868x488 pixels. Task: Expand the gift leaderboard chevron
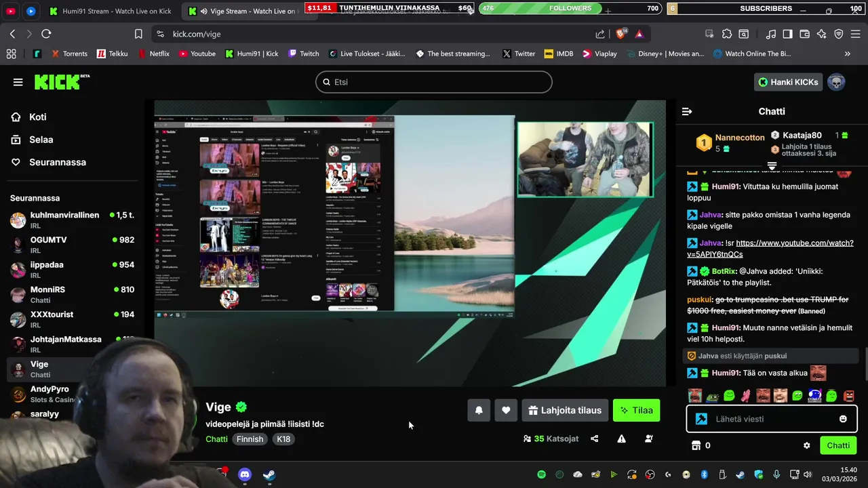click(772, 165)
